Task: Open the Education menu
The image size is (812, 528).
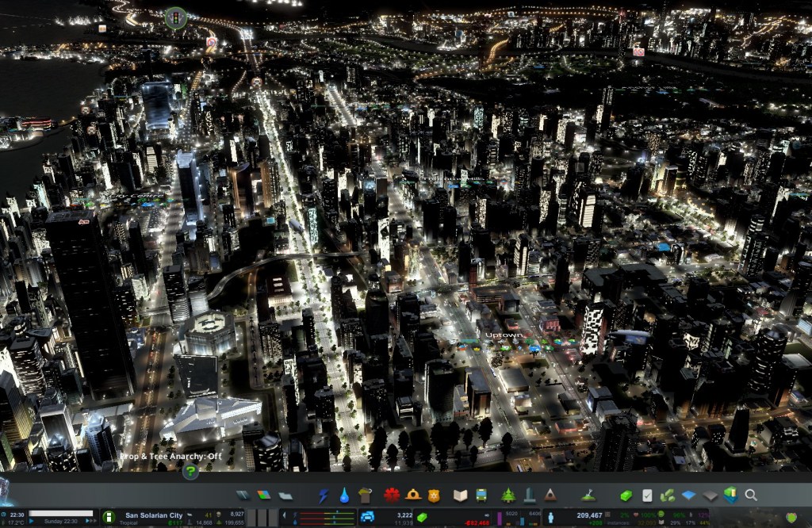Action: (x=460, y=495)
